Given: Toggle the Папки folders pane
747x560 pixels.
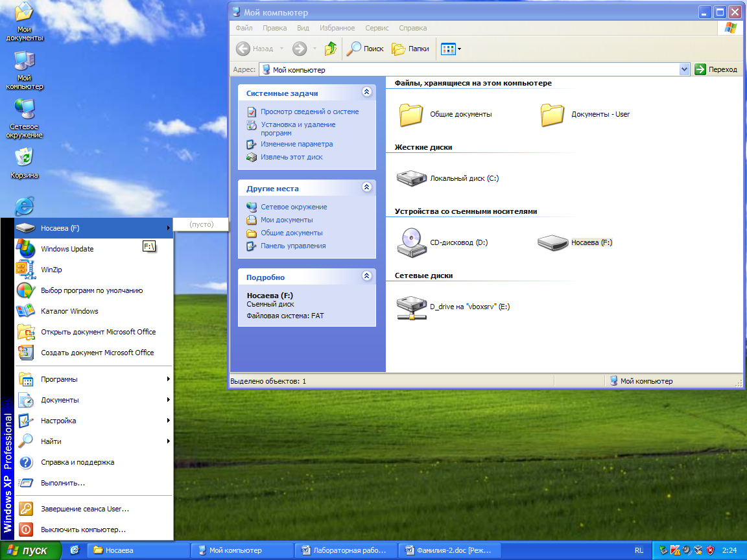Looking at the screenshot, I should pyautogui.click(x=410, y=49).
